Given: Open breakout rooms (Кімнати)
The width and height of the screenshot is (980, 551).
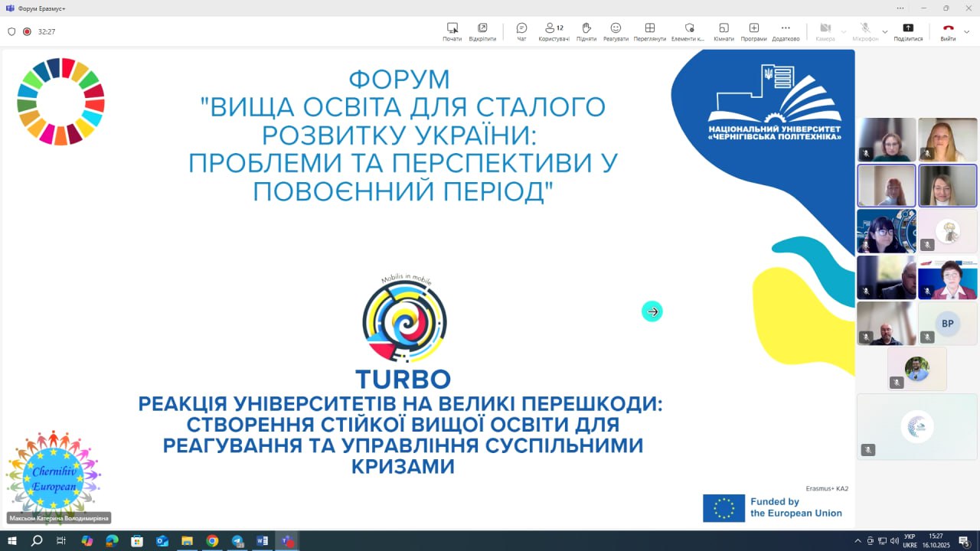Looking at the screenshot, I should click(x=724, y=31).
